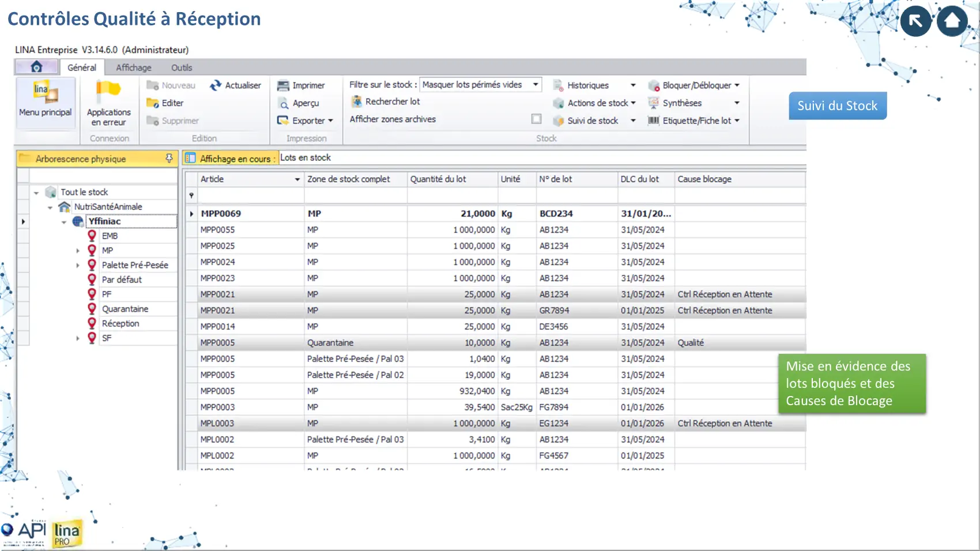Click the Imprimer printer icon
This screenshot has width=980, height=551.
tap(283, 85)
